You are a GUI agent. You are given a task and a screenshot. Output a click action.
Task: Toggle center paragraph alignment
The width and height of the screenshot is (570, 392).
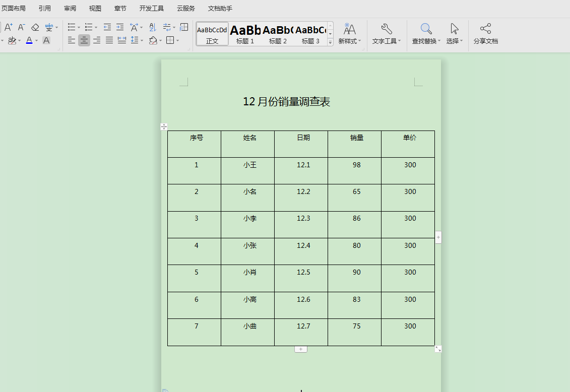pos(84,41)
